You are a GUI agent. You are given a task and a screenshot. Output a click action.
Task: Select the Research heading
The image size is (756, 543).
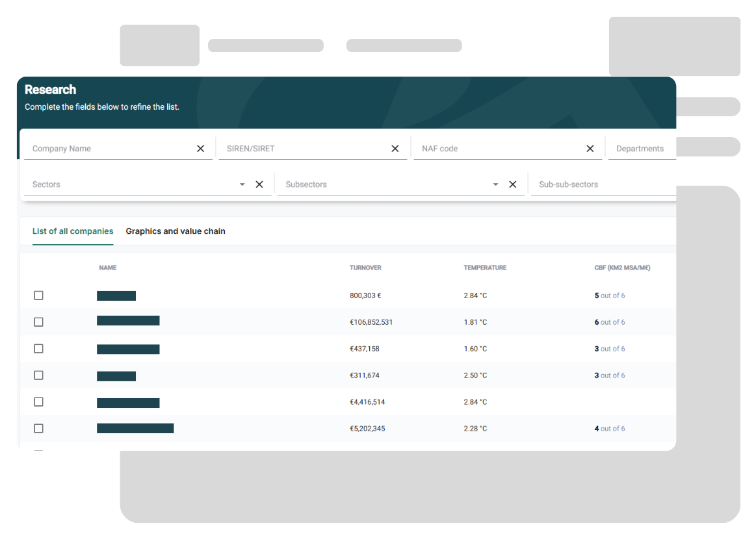(x=51, y=90)
